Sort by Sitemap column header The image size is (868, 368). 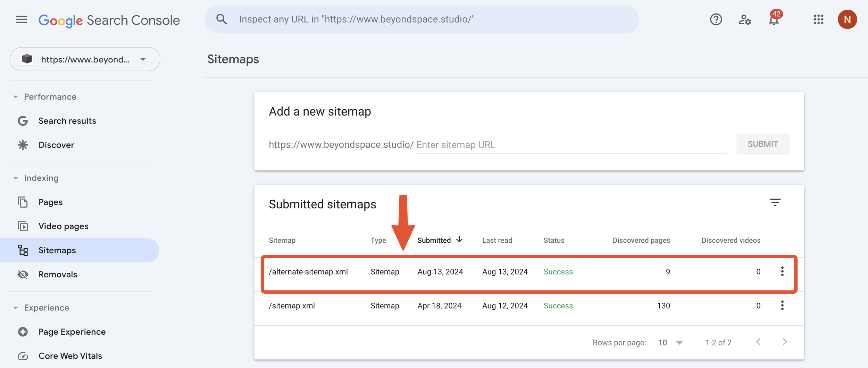(x=282, y=240)
